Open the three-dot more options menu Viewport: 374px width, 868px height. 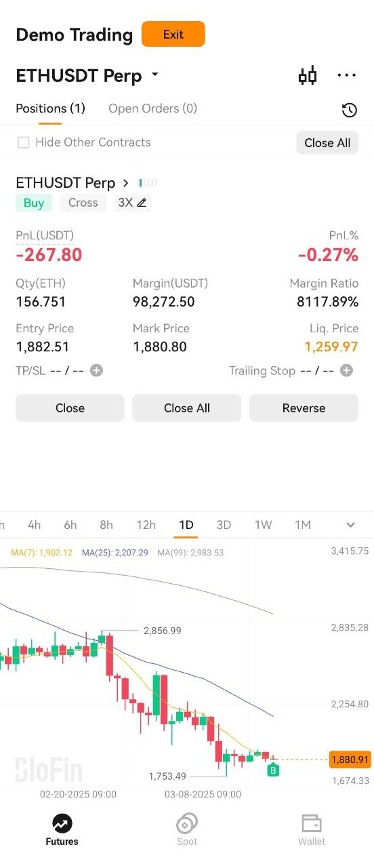point(346,75)
